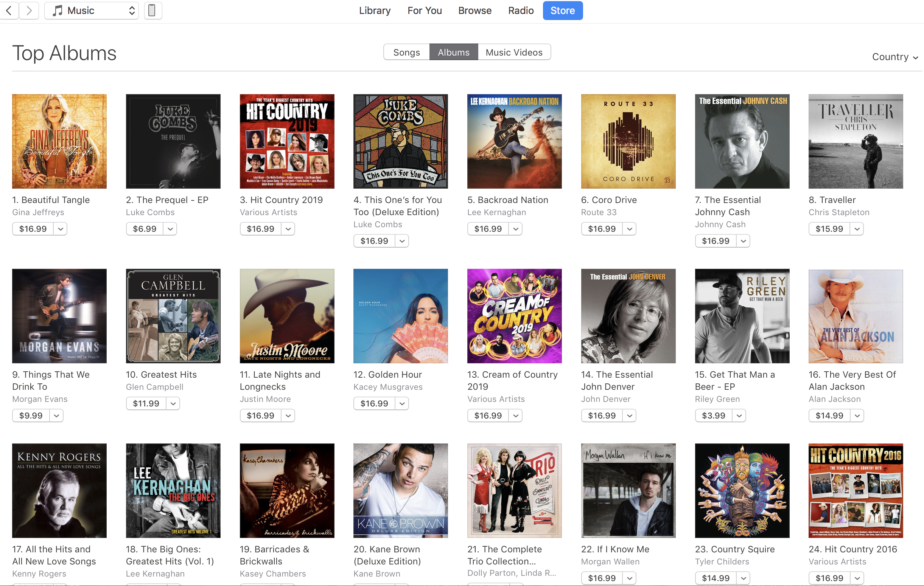This screenshot has height=586, width=924.
Task: Click the back navigation arrow
Action: [9, 10]
